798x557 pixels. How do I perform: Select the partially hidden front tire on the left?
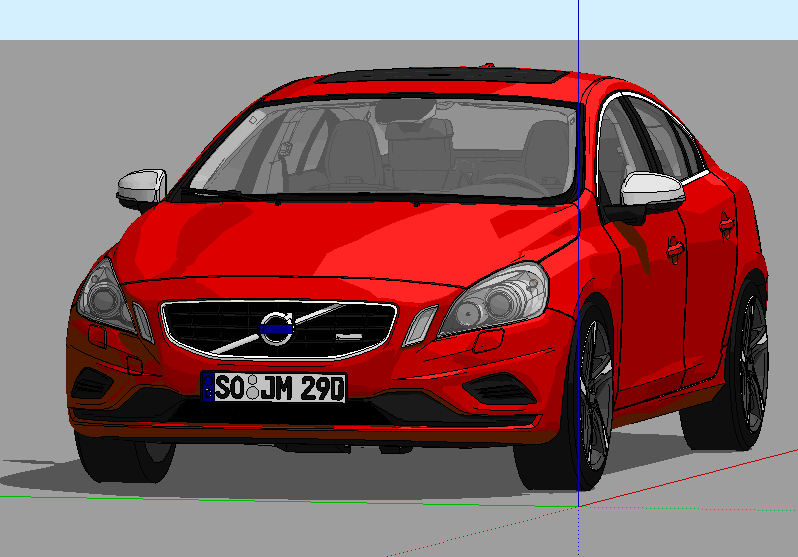click(125, 458)
